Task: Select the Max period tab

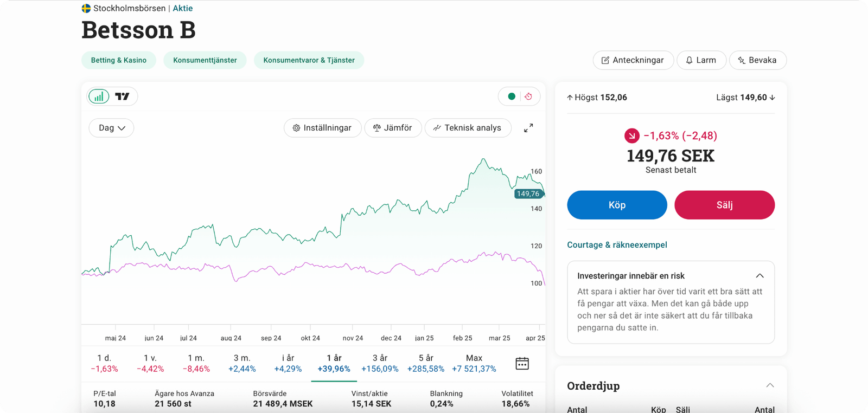Action: 474,363
